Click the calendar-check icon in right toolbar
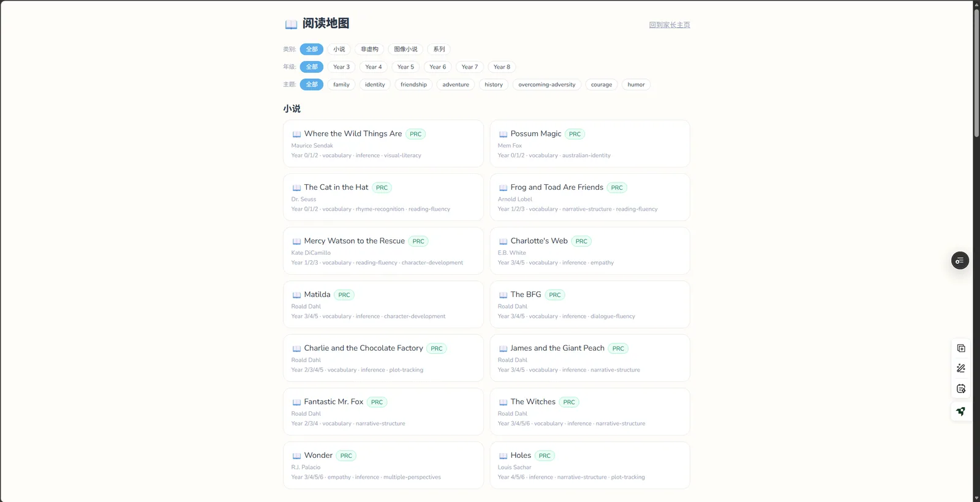980x502 pixels. click(x=961, y=389)
